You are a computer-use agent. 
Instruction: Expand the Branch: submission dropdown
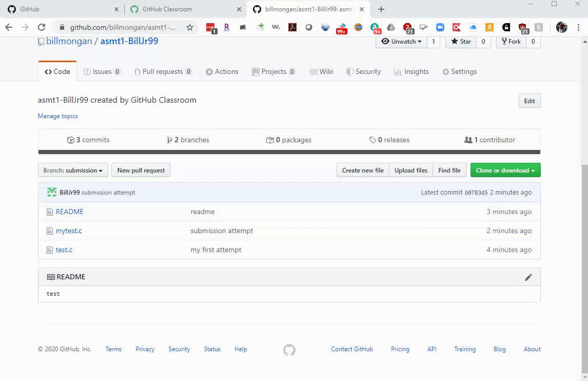(73, 170)
